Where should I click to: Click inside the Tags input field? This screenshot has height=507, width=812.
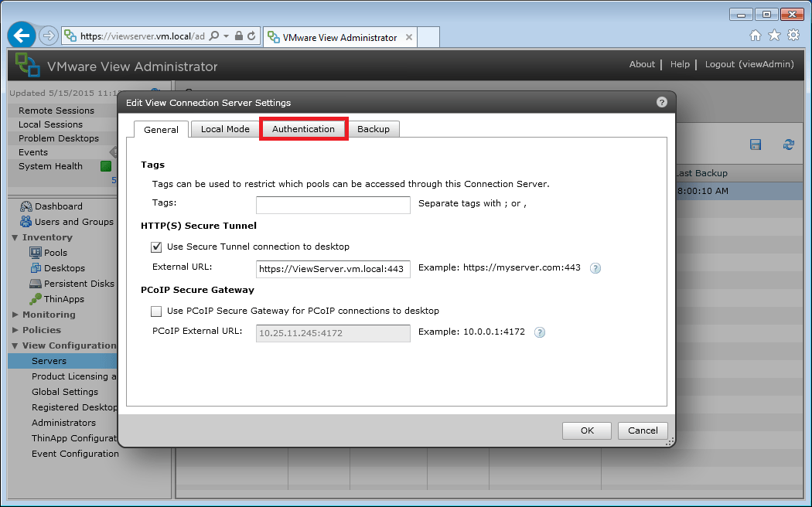tap(333, 205)
